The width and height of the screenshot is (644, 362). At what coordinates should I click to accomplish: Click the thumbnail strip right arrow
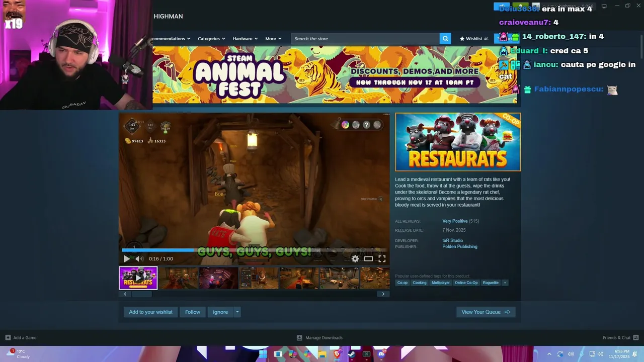[x=383, y=294]
